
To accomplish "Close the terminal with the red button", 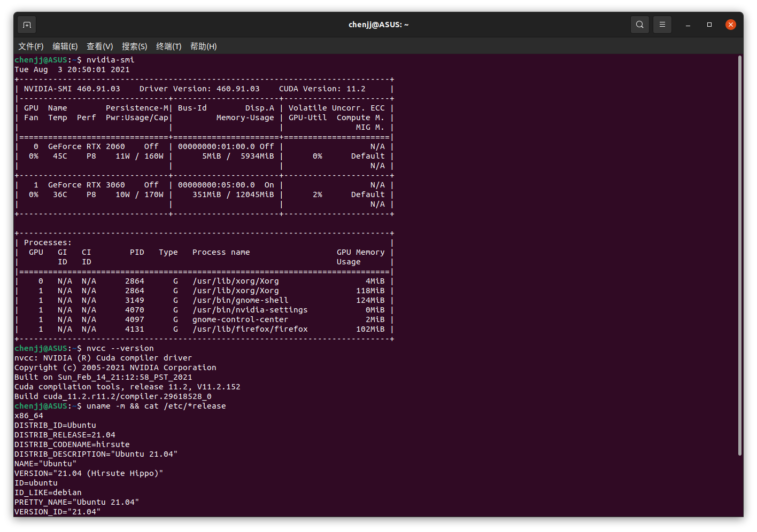I will 731,25.
